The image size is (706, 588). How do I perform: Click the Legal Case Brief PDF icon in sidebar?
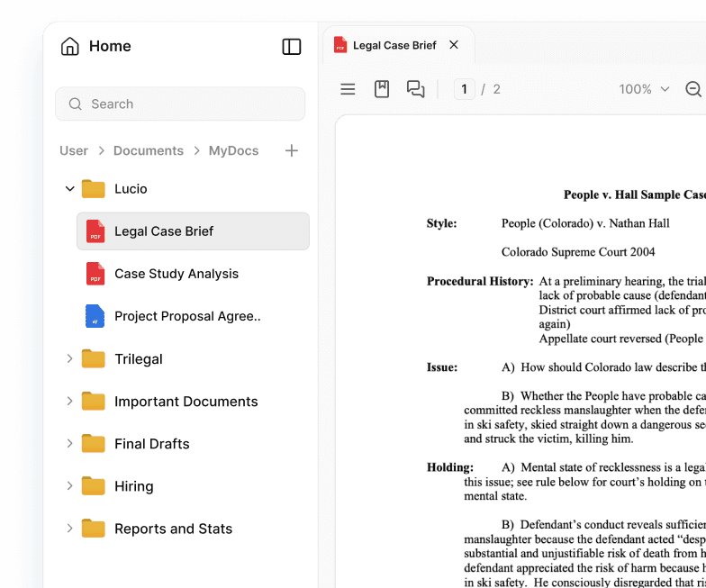(x=95, y=231)
